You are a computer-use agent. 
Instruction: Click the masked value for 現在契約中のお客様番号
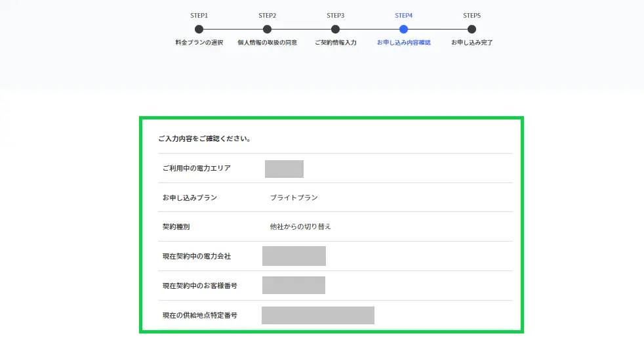(294, 286)
